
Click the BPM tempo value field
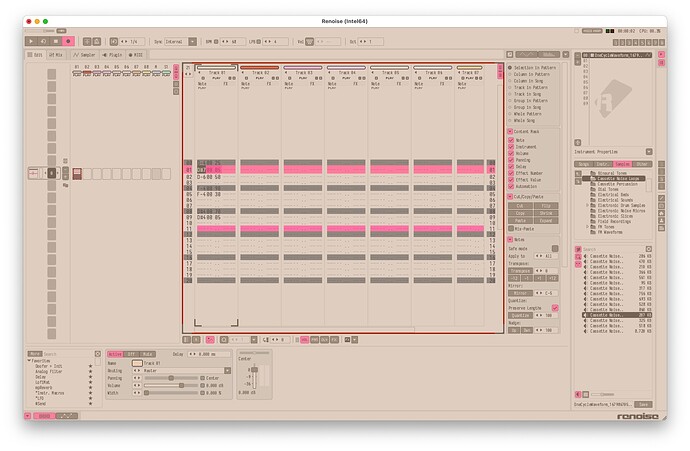coord(234,41)
